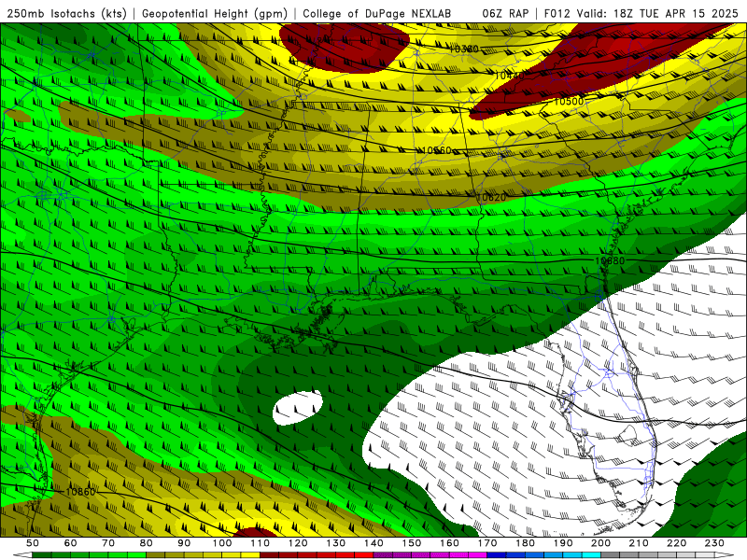
Task: Click the bright red swatch just left of 140
Action: (364, 555)
